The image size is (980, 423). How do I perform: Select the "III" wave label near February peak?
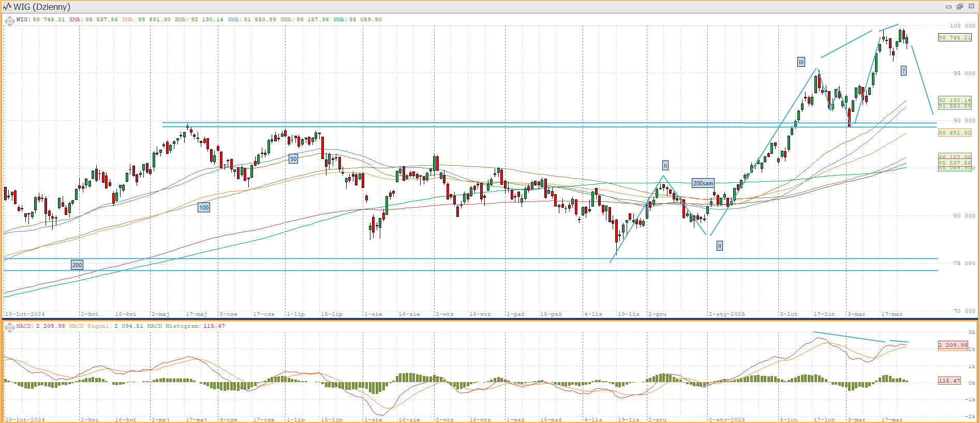tap(801, 62)
